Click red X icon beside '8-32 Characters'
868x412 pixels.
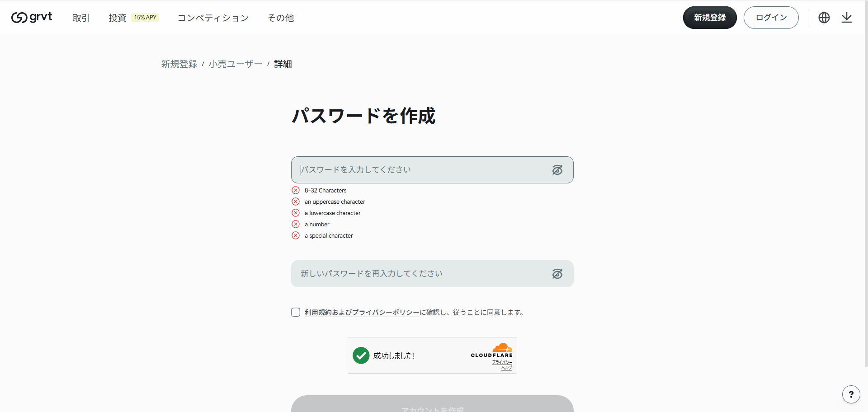[296, 190]
